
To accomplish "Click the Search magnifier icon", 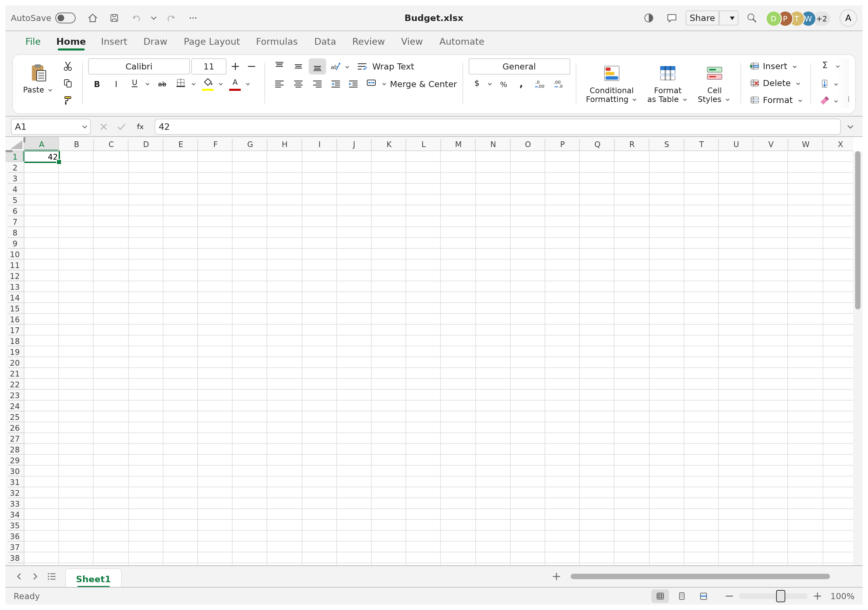I will [752, 18].
